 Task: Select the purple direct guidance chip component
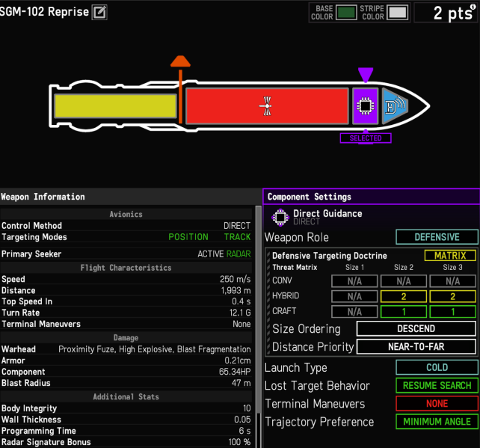click(365, 106)
